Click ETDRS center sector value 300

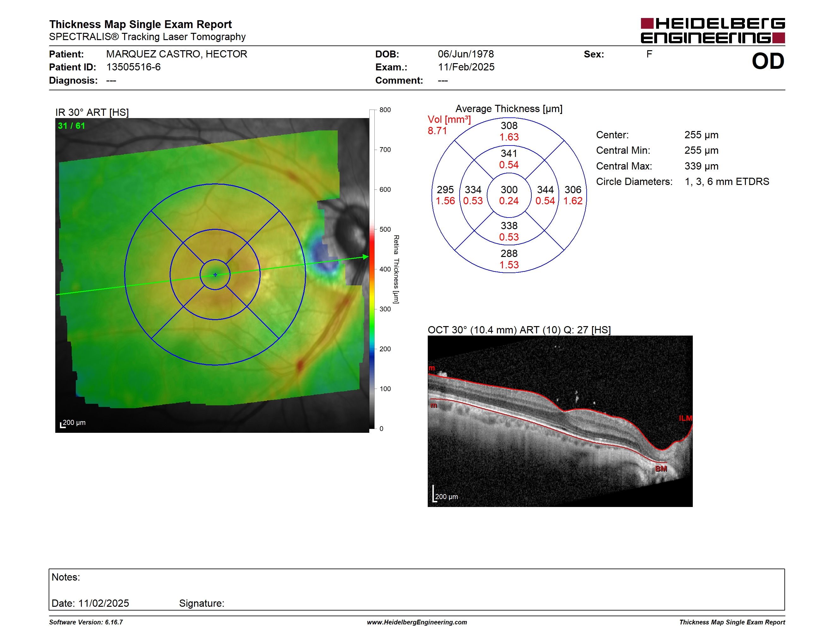pyautogui.click(x=509, y=190)
